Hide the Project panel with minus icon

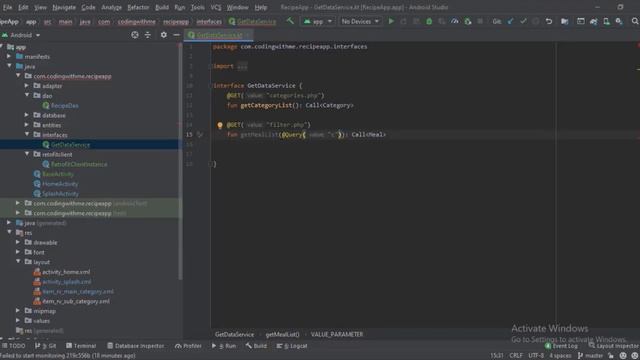pyautogui.click(x=176, y=35)
